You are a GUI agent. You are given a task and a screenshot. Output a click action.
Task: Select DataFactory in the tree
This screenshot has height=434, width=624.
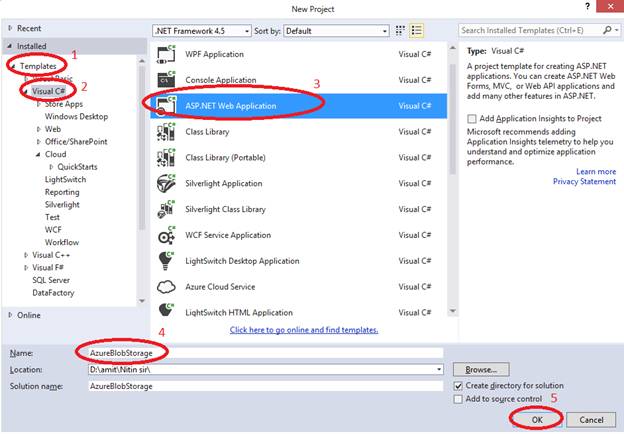53,293
